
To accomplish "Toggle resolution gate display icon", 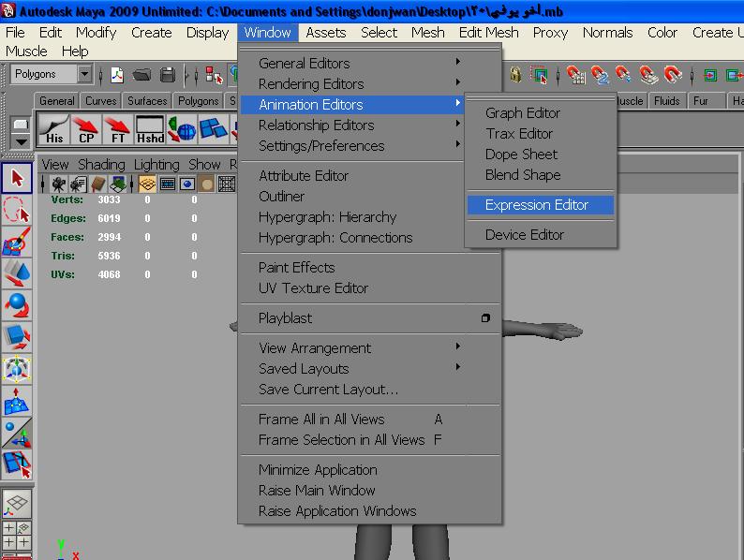I will 187,184.
